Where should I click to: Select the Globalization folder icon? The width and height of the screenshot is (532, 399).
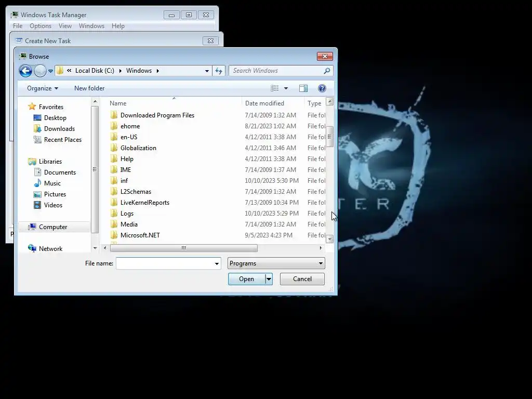tap(114, 148)
